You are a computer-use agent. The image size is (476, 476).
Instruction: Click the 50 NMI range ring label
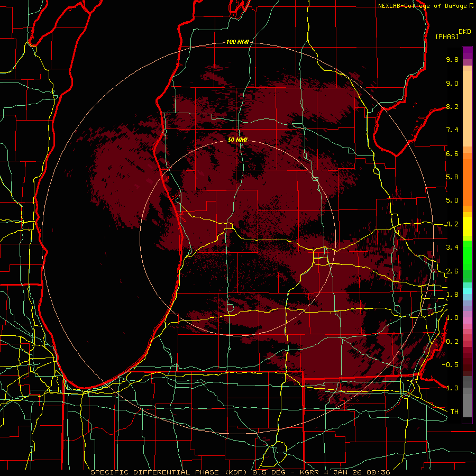coord(237,140)
